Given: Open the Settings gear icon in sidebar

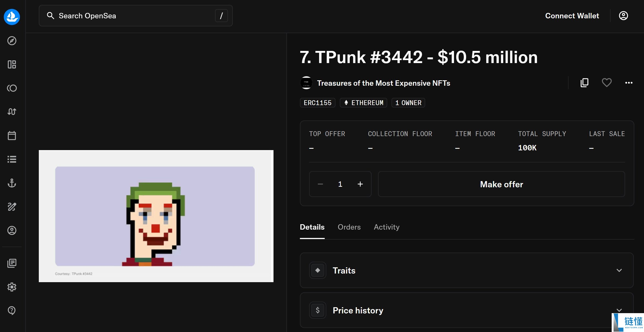Looking at the screenshot, I should click(x=12, y=287).
